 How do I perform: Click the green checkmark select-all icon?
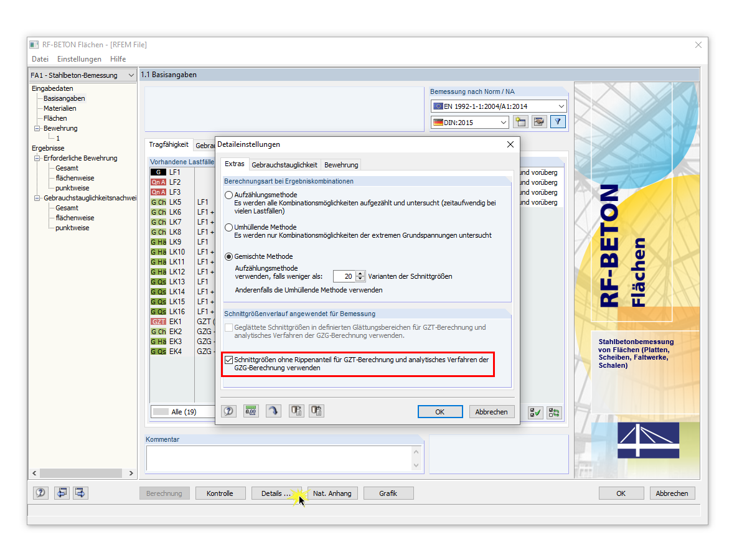click(535, 412)
